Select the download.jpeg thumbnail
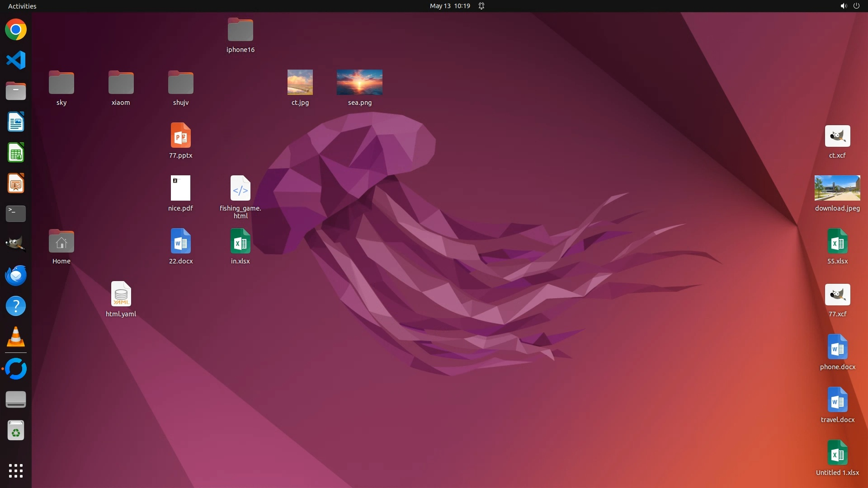Image resolution: width=868 pixels, height=488 pixels. (837, 188)
